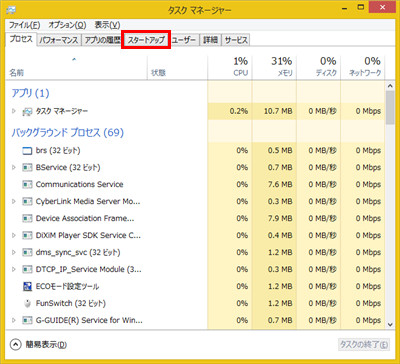Sort by the 名前 column header
Screen dimensions: 400x364
pos(77,67)
